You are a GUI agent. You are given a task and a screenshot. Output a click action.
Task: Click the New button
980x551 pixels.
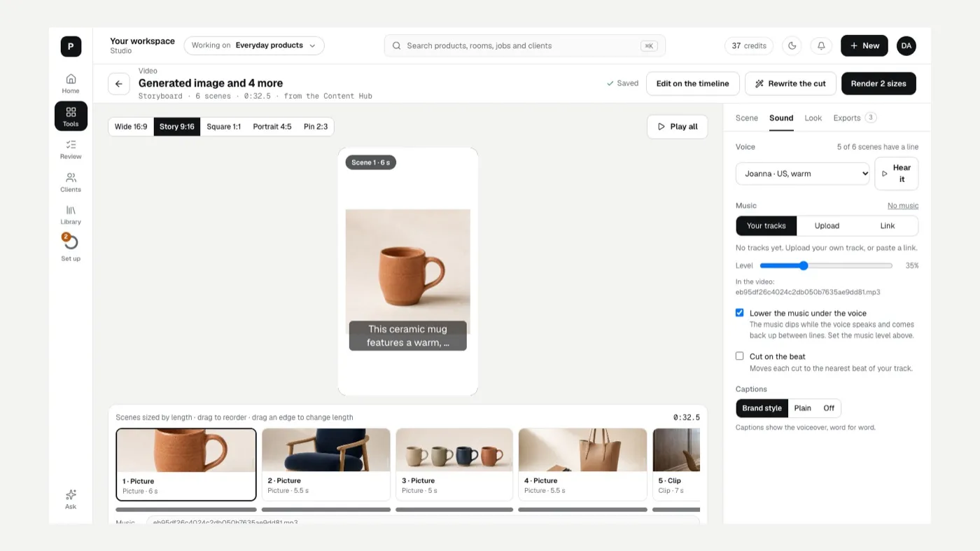pos(864,46)
